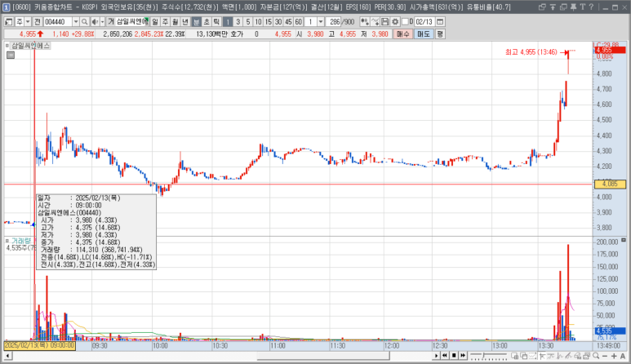Click the 4,085 price label on axis
Image resolution: width=631 pixels, height=364 pixels.
[x=610, y=184]
